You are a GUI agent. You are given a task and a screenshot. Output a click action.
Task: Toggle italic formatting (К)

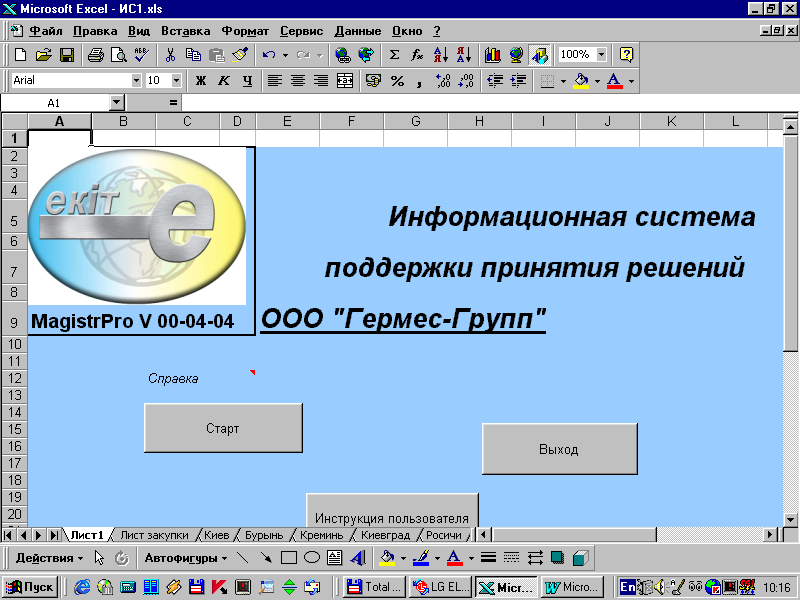click(x=223, y=80)
